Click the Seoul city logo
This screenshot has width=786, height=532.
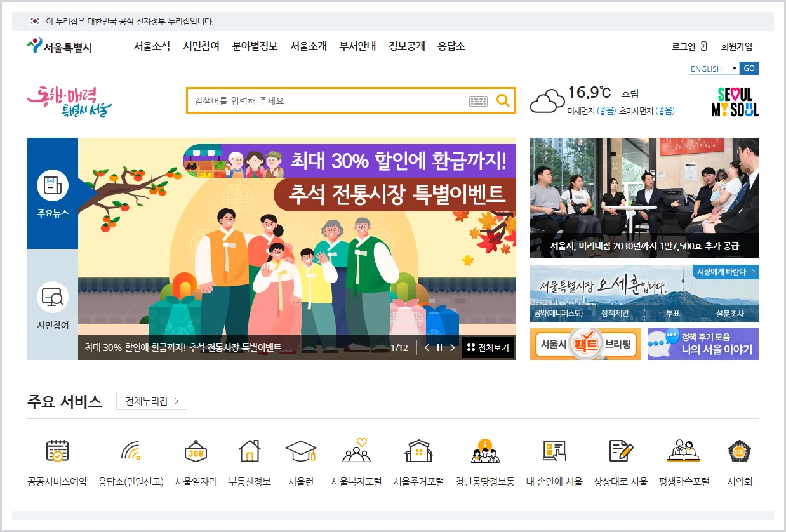(60, 46)
